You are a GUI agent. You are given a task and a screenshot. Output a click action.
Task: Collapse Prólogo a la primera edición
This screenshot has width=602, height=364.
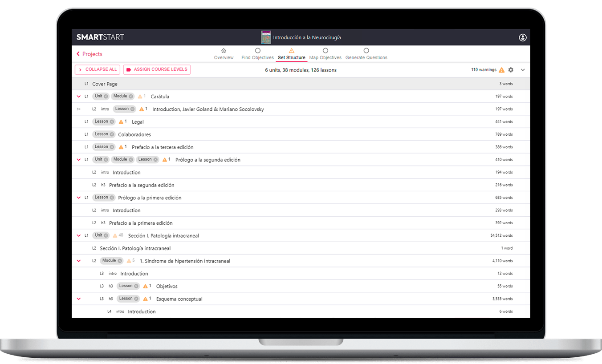point(79,197)
